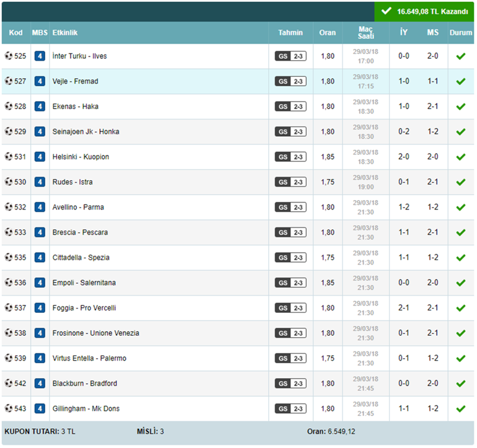Sort by the Oran column header
Image resolution: width=477 pixels, height=448 pixels.
[x=327, y=33]
